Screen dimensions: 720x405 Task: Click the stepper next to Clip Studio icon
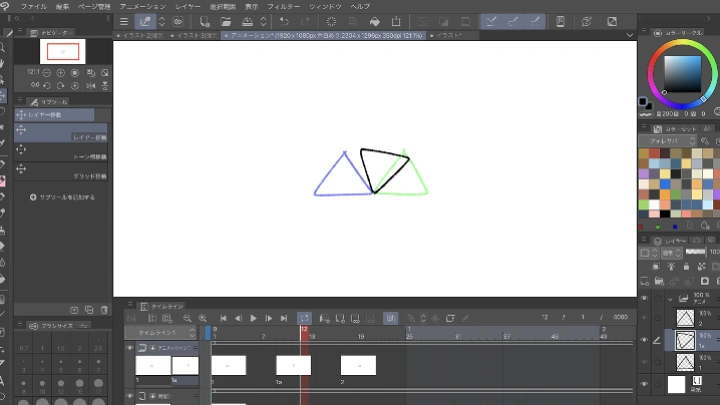(162, 22)
